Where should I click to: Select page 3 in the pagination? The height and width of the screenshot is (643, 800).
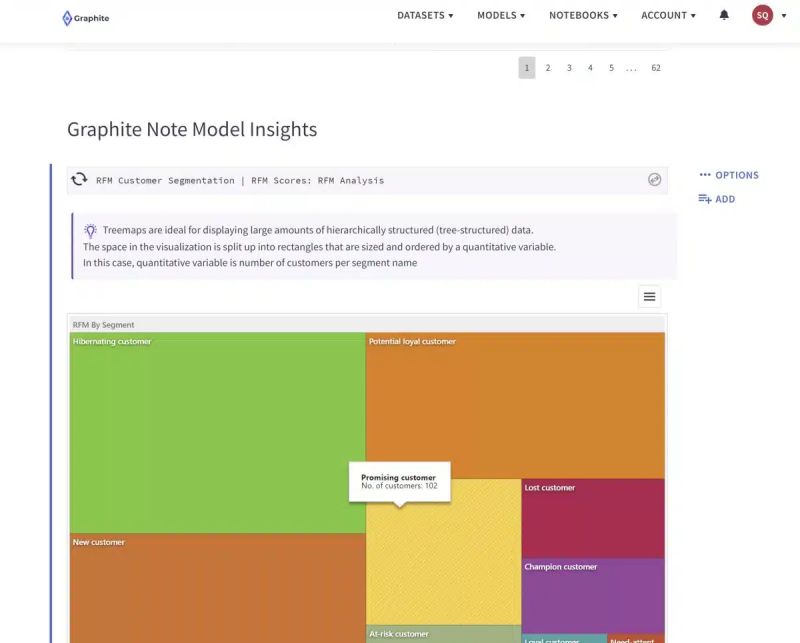(568, 67)
